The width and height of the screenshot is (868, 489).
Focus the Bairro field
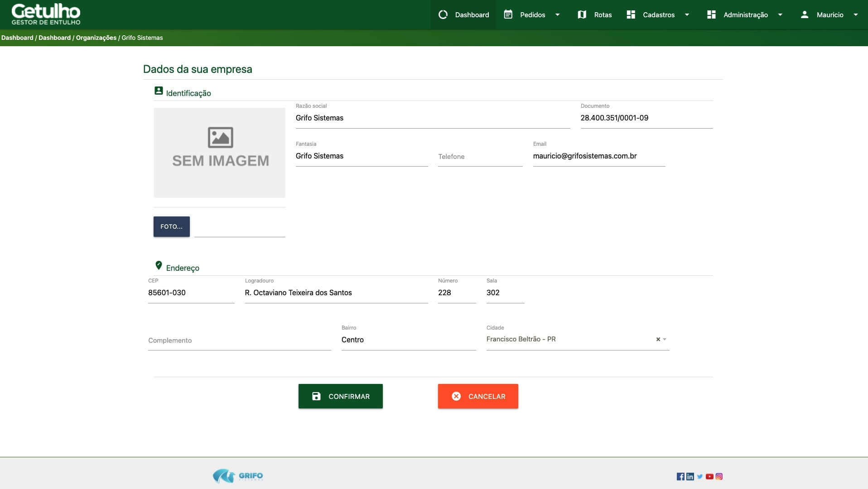pos(409,340)
